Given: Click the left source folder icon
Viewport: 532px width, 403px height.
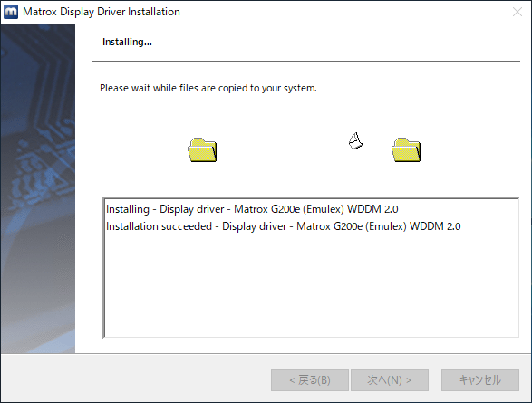Looking at the screenshot, I should [x=202, y=149].
